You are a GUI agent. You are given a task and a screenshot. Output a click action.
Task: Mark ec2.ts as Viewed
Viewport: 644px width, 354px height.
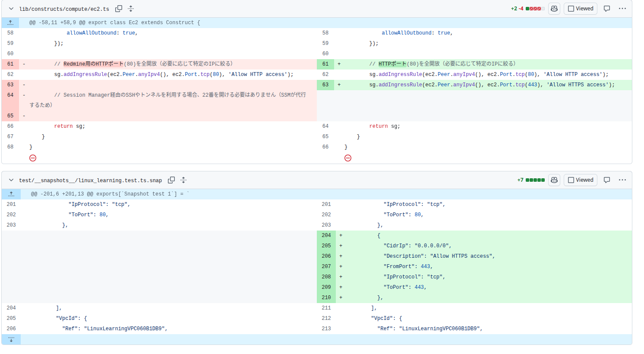point(581,9)
